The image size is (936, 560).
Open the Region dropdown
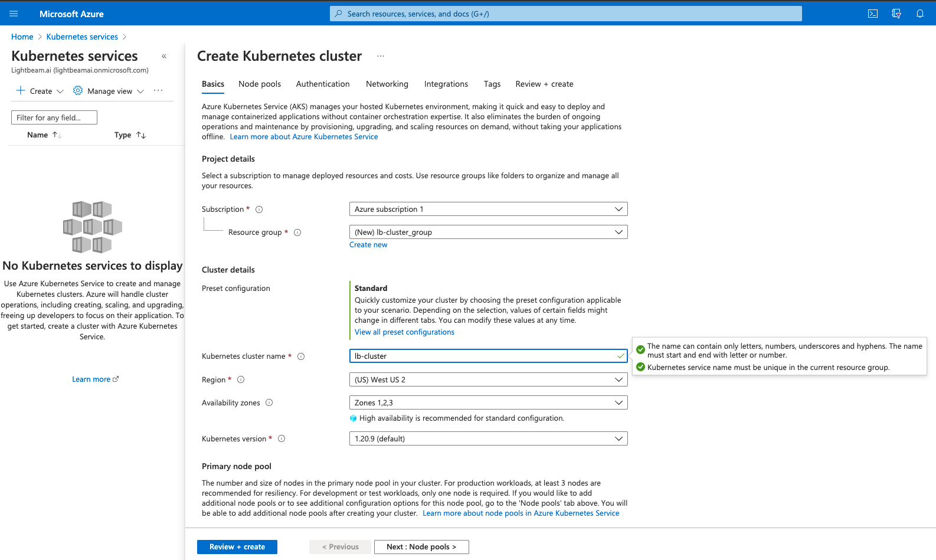point(489,379)
